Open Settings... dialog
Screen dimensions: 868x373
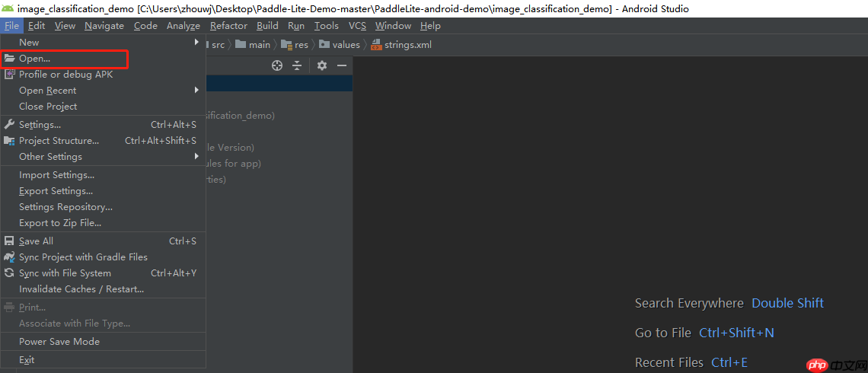[103, 125]
